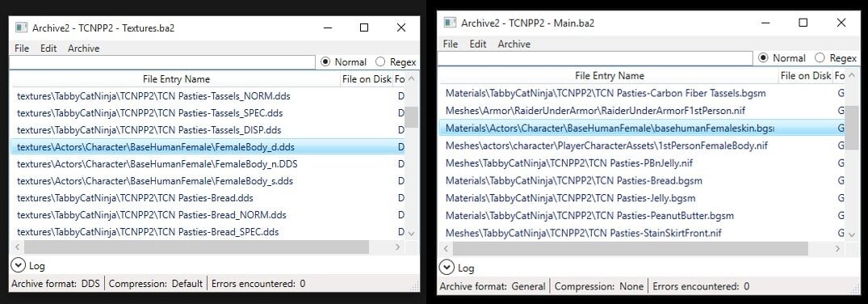The image size is (868, 304).
Task: Click vertical scrollbar thumb in Textures.ba2 window
Action: pos(411,117)
